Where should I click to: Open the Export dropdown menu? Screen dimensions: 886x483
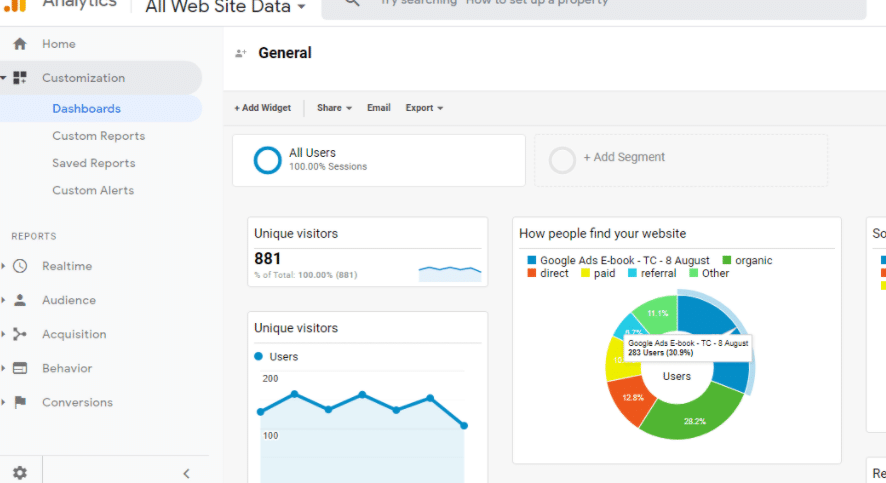[424, 108]
